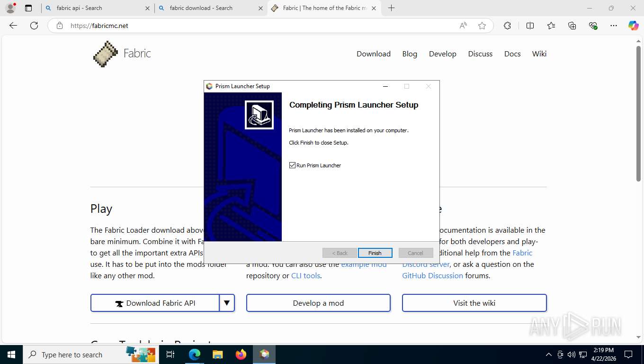
Task: Click Finish in Prism Launcher Setup
Action: point(375,253)
